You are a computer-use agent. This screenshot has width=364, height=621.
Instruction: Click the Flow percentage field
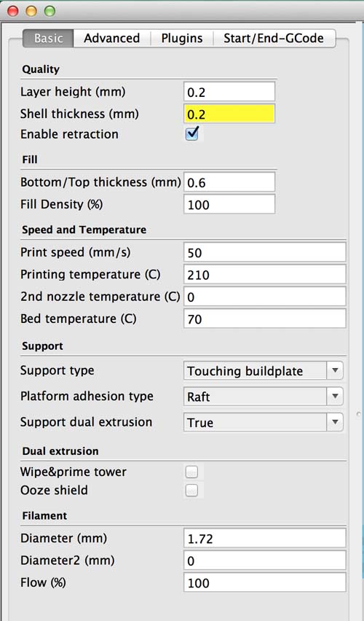click(x=265, y=582)
